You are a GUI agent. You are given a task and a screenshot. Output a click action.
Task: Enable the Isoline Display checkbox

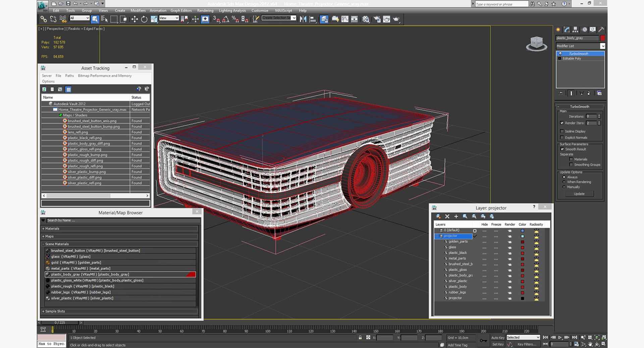click(x=562, y=131)
